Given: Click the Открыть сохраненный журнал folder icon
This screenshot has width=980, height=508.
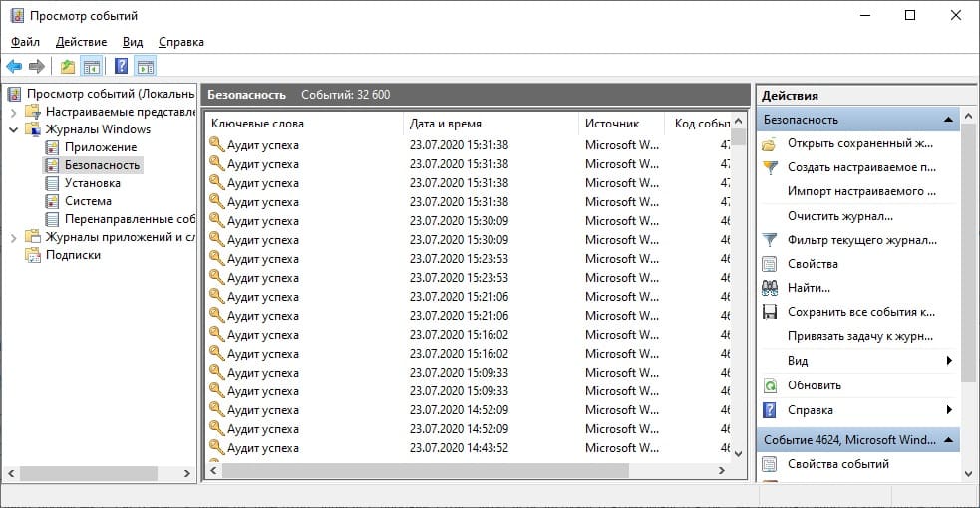Looking at the screenshot, I should click(x=770, y=144).
